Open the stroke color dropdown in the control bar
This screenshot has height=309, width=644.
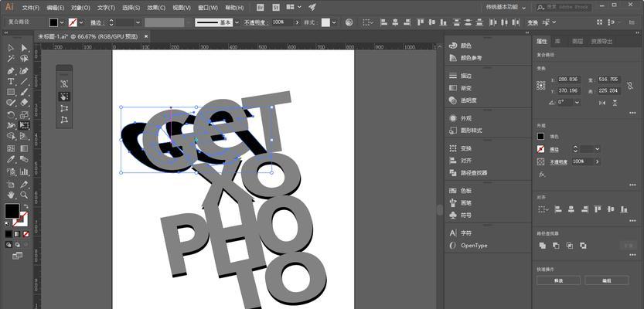81,22
